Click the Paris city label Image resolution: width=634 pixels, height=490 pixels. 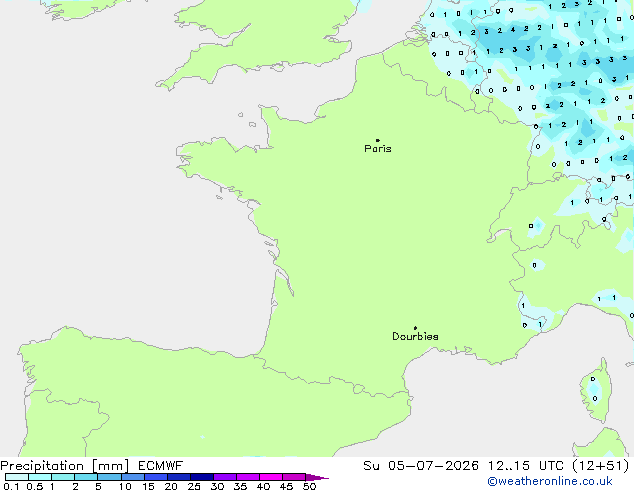coord(378,149)
